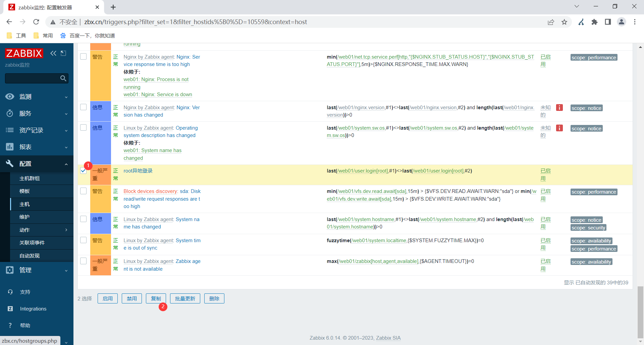
Task: Click the share page icon in address bar
Action: coord(551,22)
